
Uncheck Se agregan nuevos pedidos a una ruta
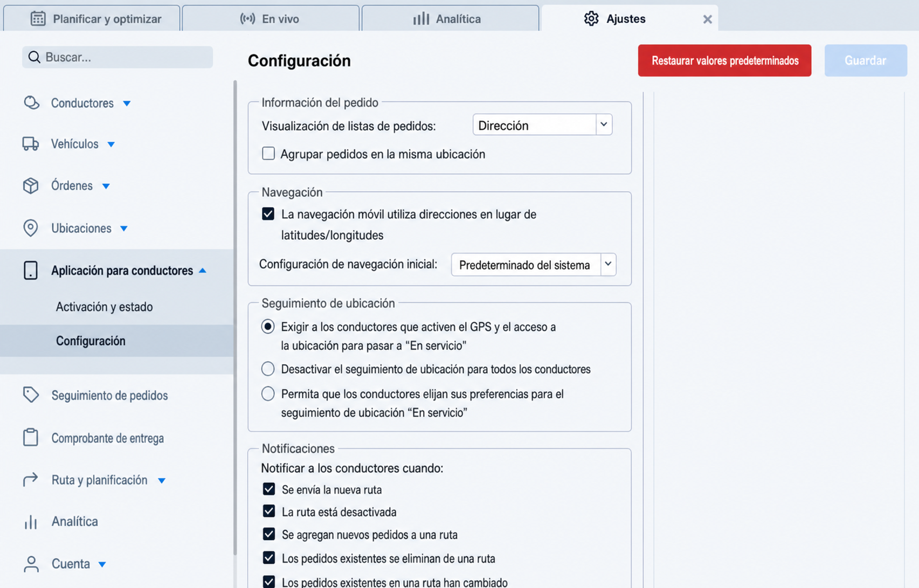coord(268,534)
